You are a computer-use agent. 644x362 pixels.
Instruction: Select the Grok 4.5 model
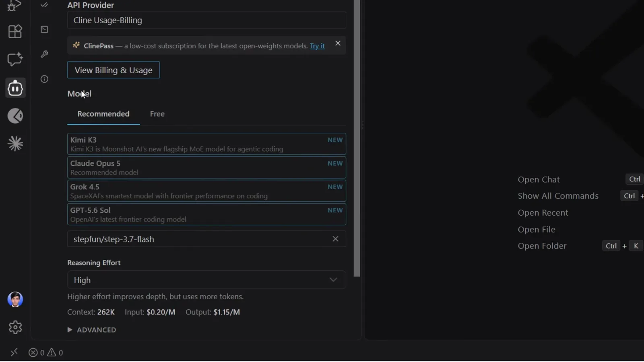pyautogui.click(x=206, y=191)
